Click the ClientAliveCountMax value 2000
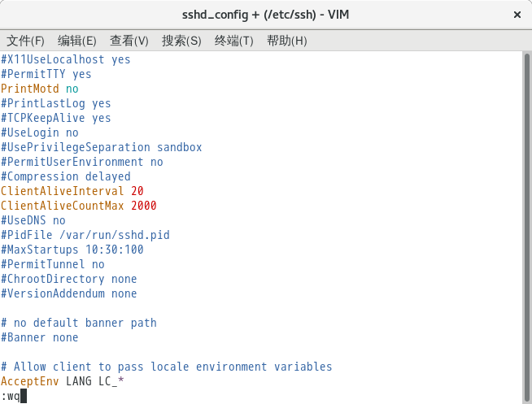This screenshot has height=404, width=532. tap(143, 206)
